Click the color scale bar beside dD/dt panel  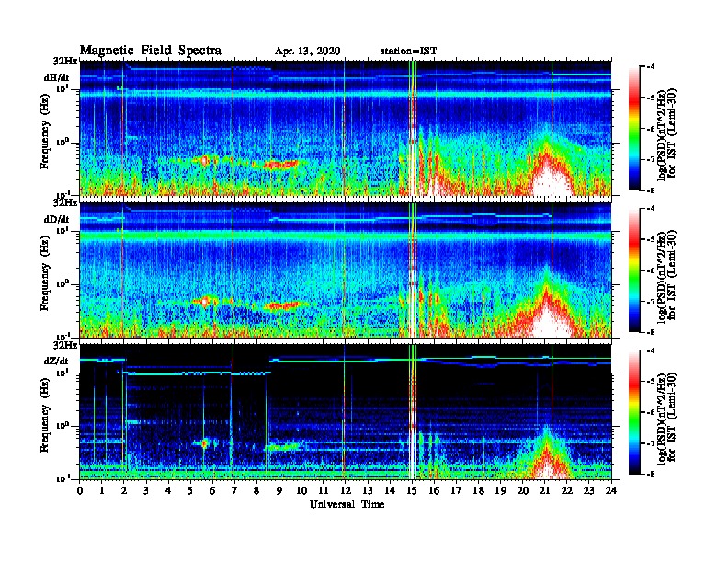click(x=634, y=270)
